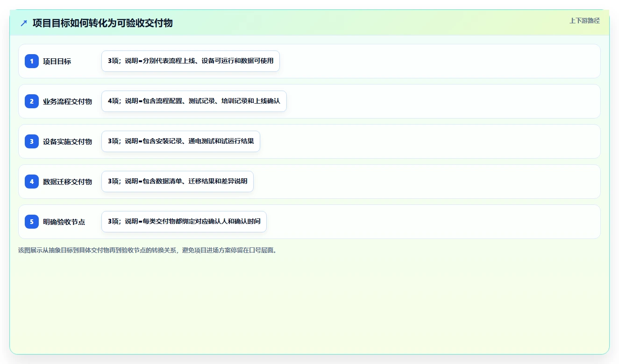Click the chip about 确认人和确认时间
Viewport: 619px width, 364px height.
click(184, 222)
